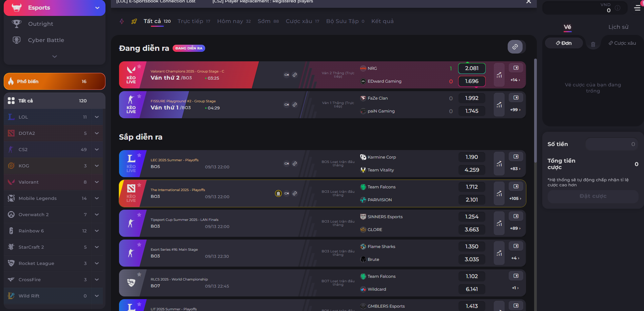Clear bet slip with trash icon
The height and width of the screenshot is (311, 644).
593,44
